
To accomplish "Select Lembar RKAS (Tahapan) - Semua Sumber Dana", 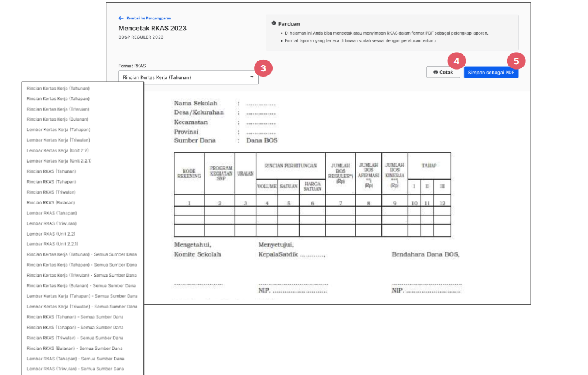I will tap(75, 359).
